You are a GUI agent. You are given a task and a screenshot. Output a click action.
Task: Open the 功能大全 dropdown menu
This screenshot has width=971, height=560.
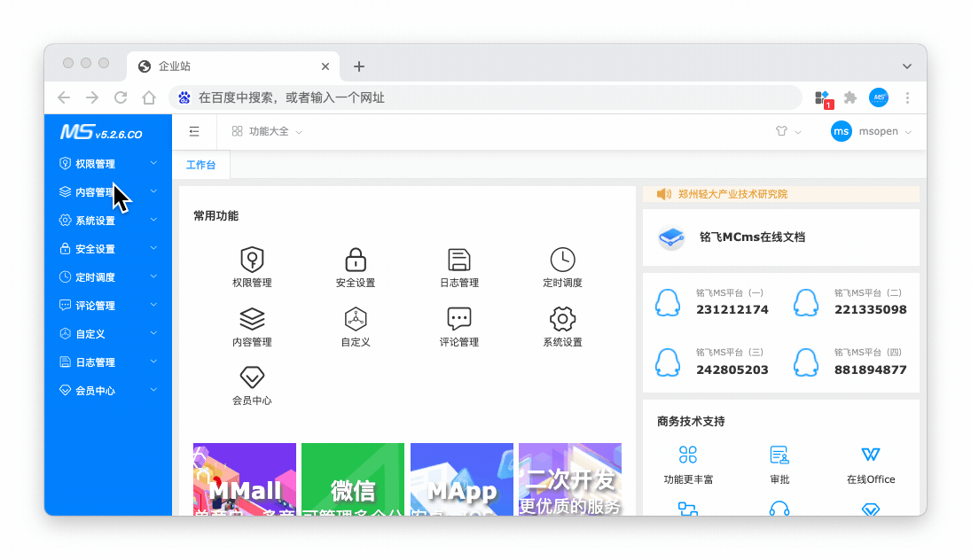coord(268,131)
